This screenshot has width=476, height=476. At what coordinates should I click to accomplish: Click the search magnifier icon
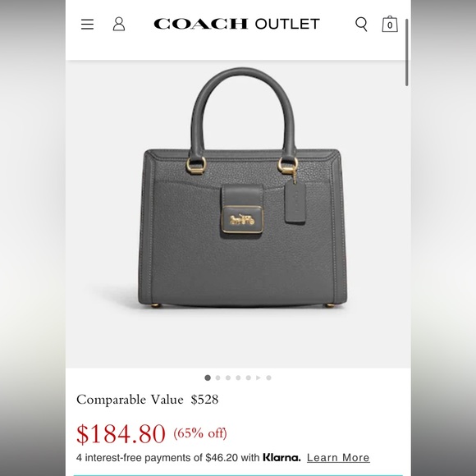pyautogui.click(x=361, y=24)
